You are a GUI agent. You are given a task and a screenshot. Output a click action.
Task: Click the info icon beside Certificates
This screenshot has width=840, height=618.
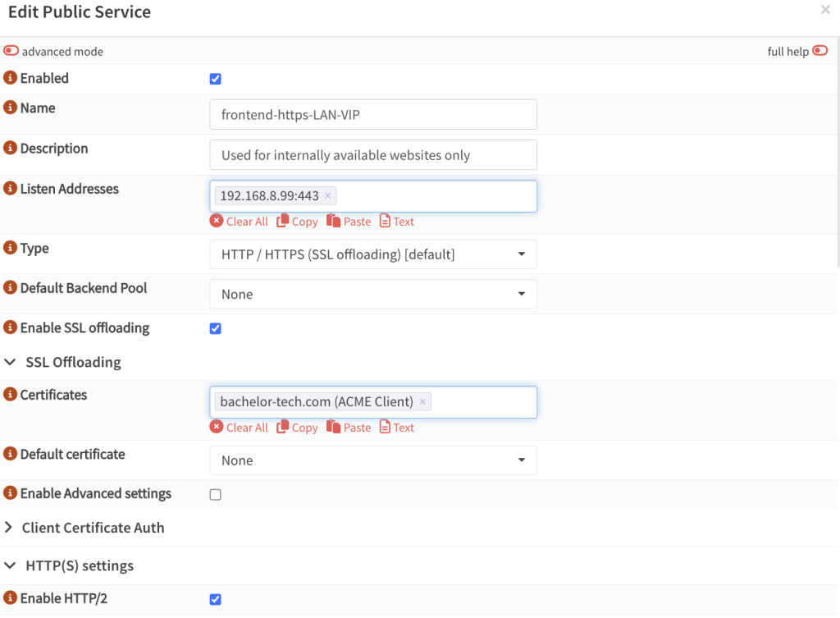10,395
